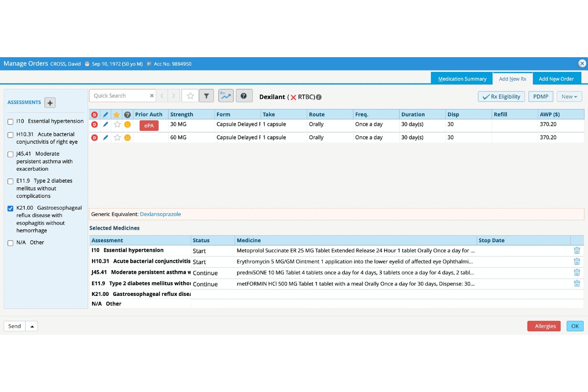Switch to the Medication Summary tab
The height and width of the screenshot is (392, 588).
click(462, 79)
